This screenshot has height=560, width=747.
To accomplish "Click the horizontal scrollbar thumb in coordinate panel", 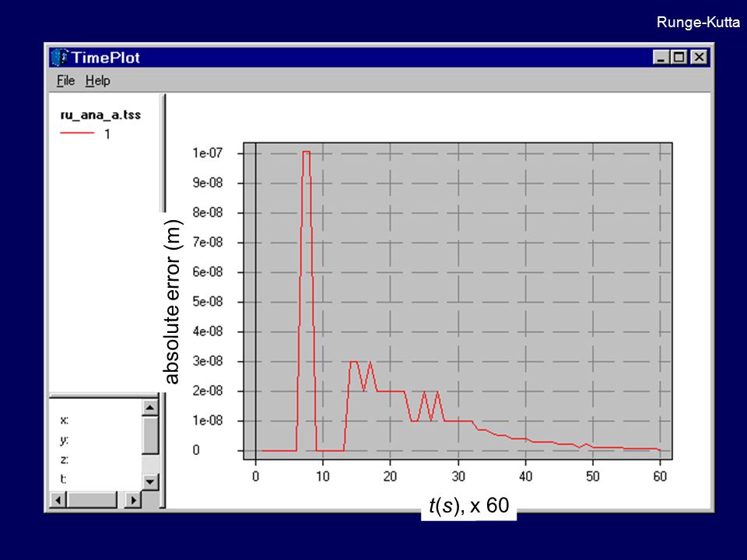I will pyautogui.click(x=92, y=500).
